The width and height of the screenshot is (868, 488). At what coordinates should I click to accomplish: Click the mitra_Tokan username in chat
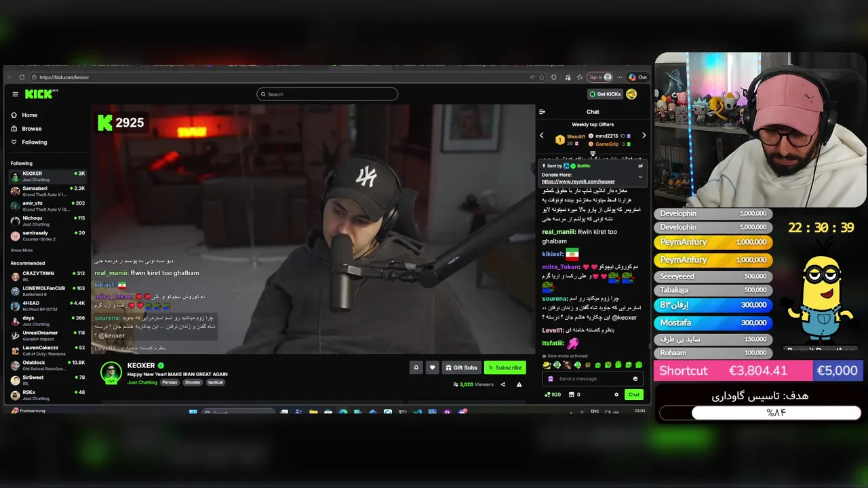[561, 267]
